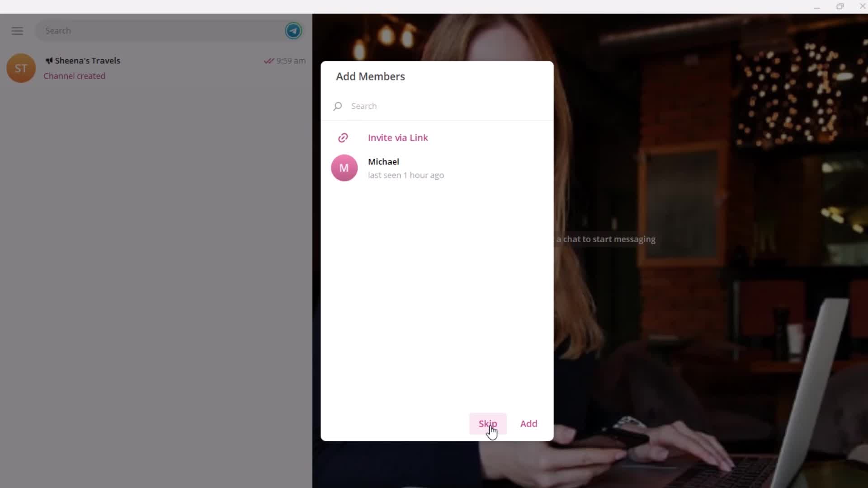Click the invite link chain icon

(x=343, y=137)
